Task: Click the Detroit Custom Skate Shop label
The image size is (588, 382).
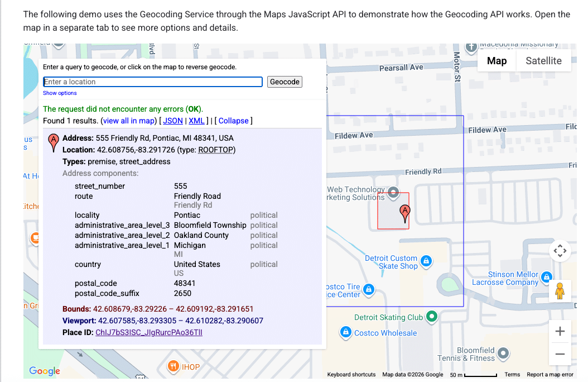Action: pyautogui.click(x=391, y=262)
